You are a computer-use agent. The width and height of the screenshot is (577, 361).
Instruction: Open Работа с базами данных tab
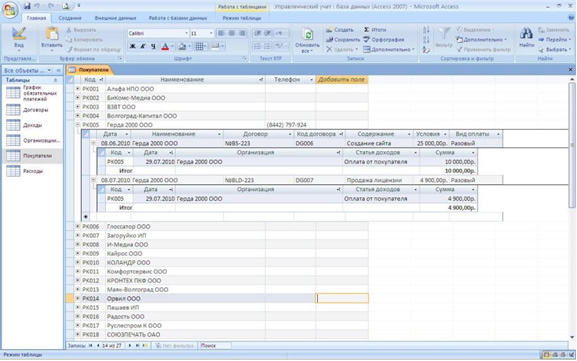coord(178,18)
